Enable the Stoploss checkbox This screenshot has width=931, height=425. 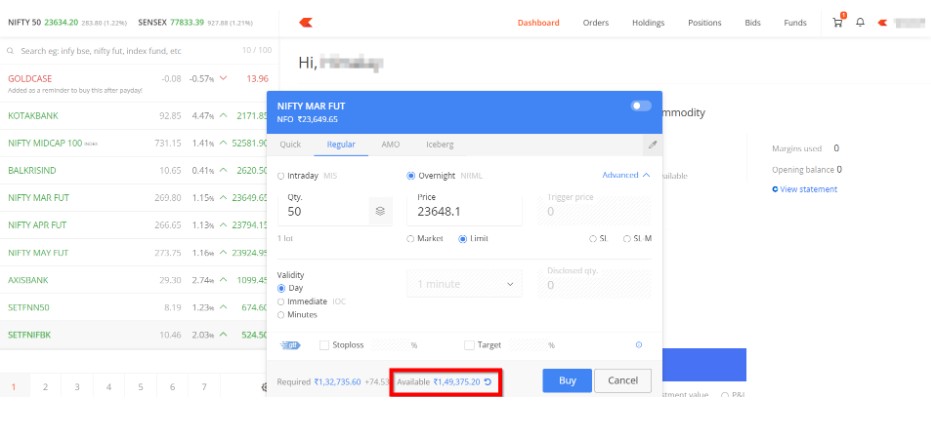pos(324,345)
